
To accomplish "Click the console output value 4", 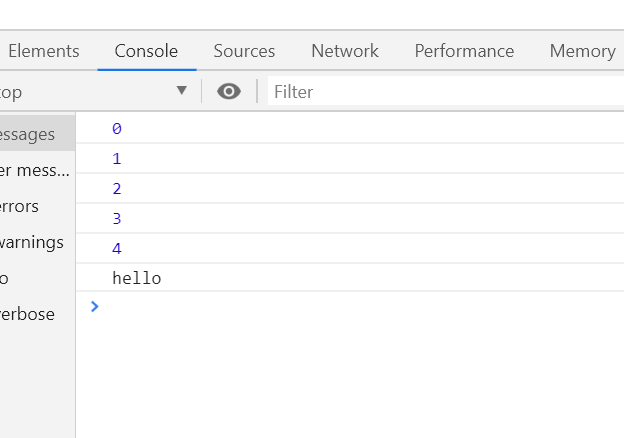I will point(117,248).
